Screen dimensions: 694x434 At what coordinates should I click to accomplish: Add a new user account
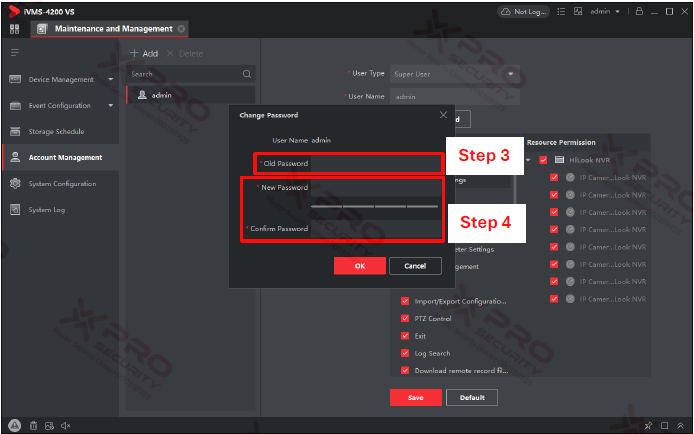144,54
